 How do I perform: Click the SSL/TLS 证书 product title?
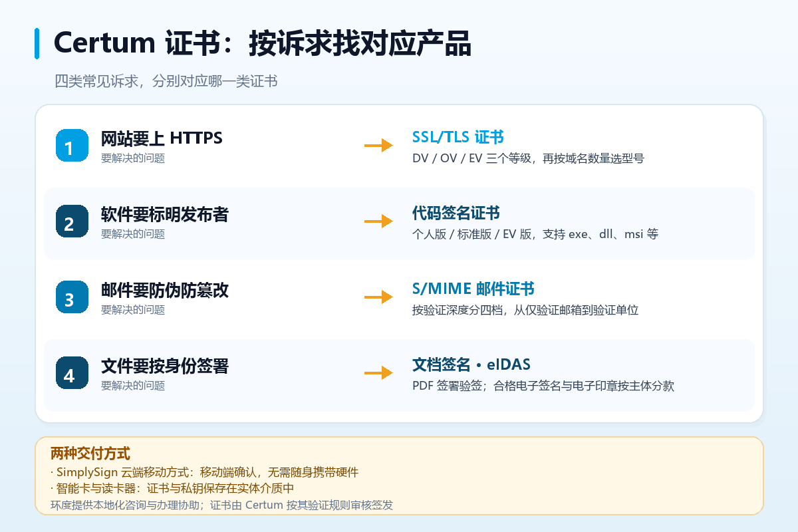pos(458,137)
